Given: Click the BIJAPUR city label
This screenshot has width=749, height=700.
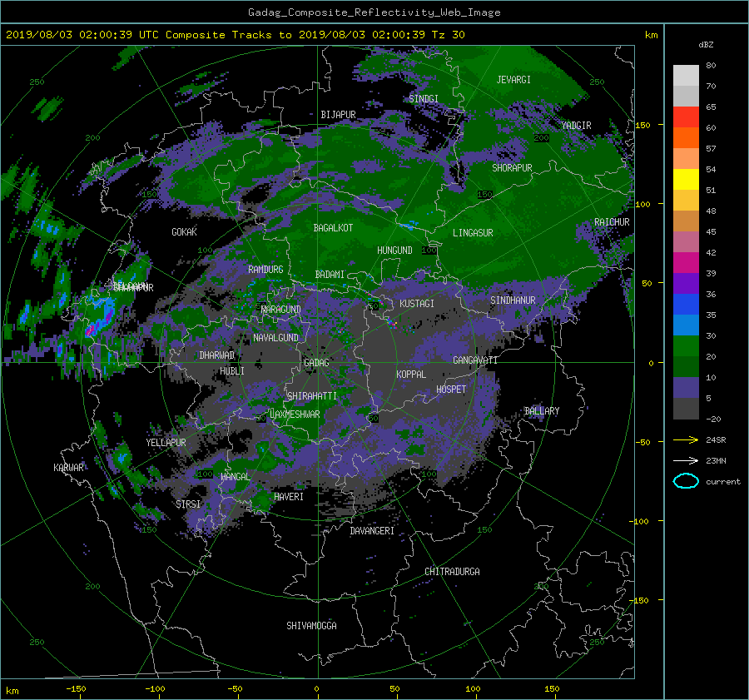Looking at the screenshot, I should pyautogui.click(x=338, y=115).
